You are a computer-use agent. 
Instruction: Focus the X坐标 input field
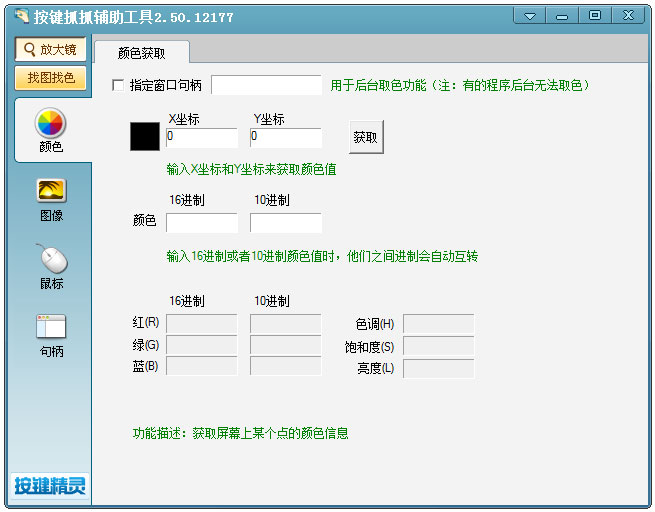pos(202,138)
